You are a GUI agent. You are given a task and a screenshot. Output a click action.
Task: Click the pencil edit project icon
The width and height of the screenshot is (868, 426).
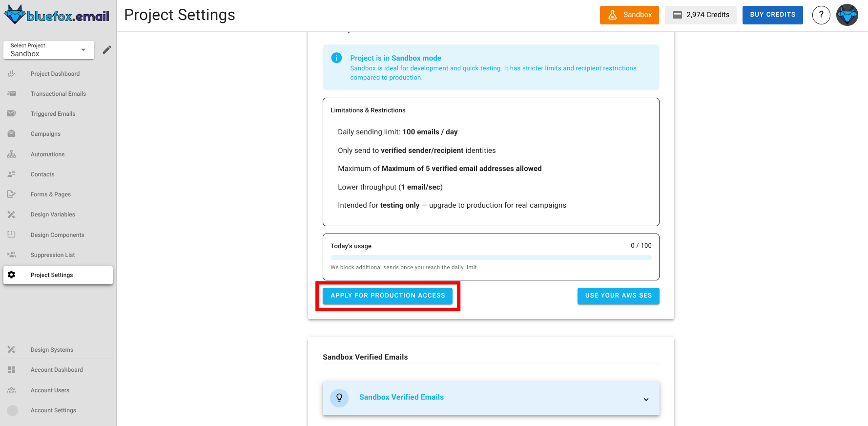(x=107, y=50)
